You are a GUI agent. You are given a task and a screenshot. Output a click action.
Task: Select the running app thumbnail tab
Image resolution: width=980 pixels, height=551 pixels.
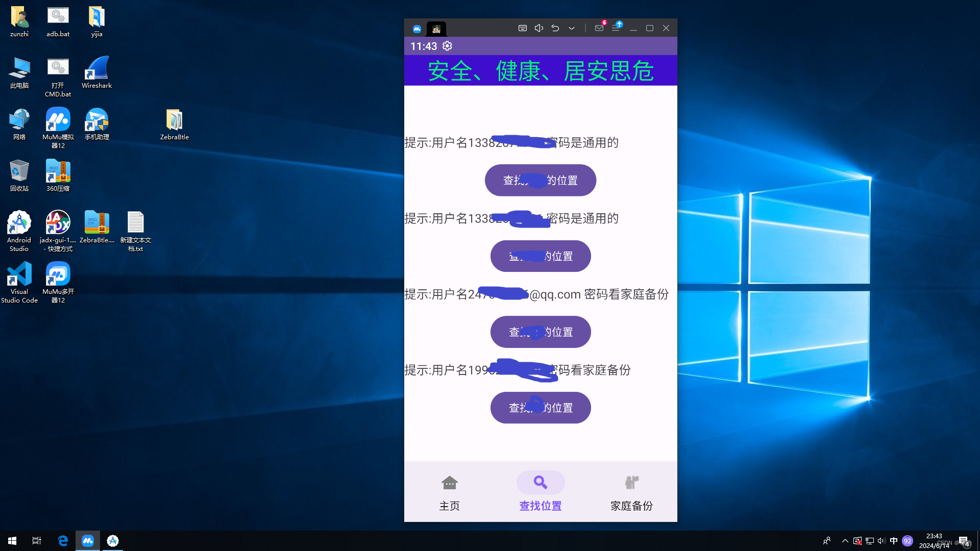tap(436, 29)
